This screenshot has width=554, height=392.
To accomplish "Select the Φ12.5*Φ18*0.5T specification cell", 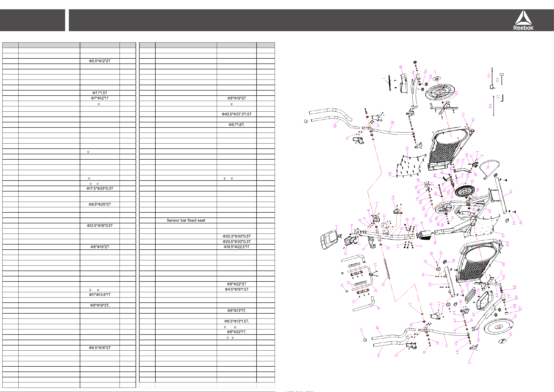I will [100, 226].
